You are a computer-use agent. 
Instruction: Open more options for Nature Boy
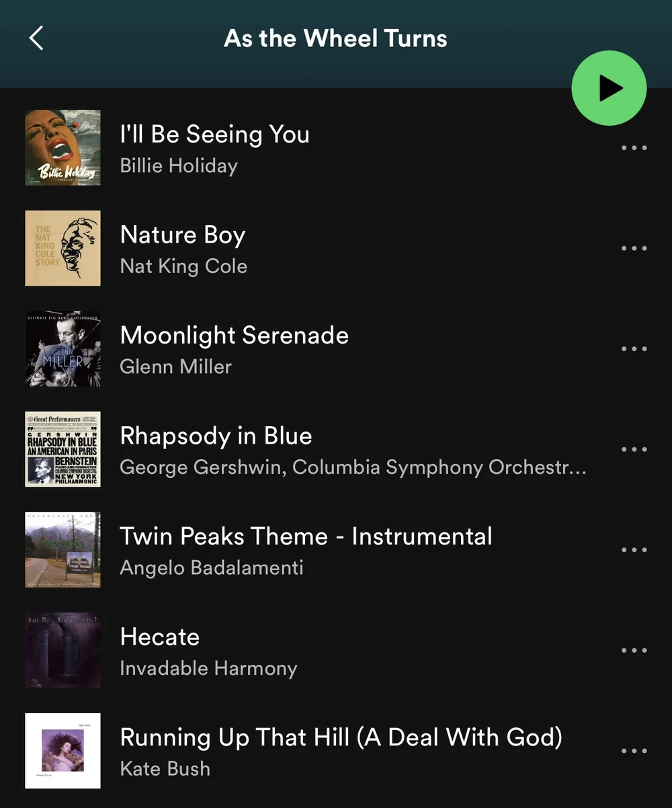(634, 248)
